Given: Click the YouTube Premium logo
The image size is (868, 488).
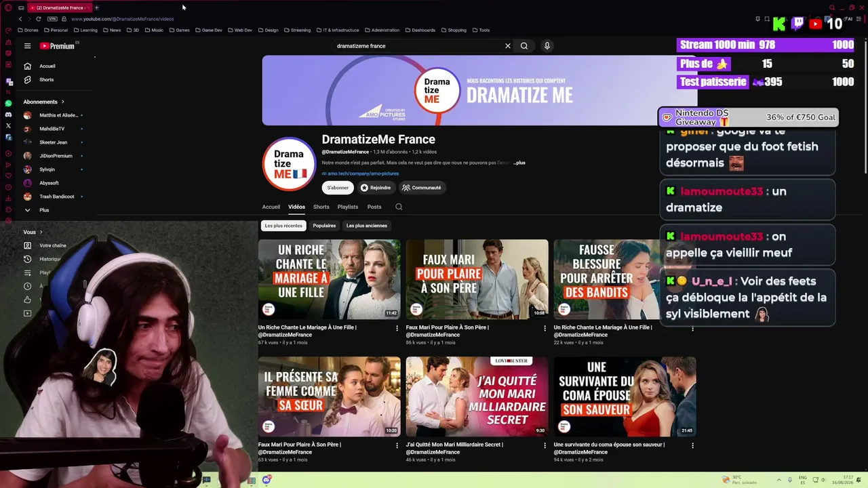Looking at the screenshot, I should click(57, 46).
